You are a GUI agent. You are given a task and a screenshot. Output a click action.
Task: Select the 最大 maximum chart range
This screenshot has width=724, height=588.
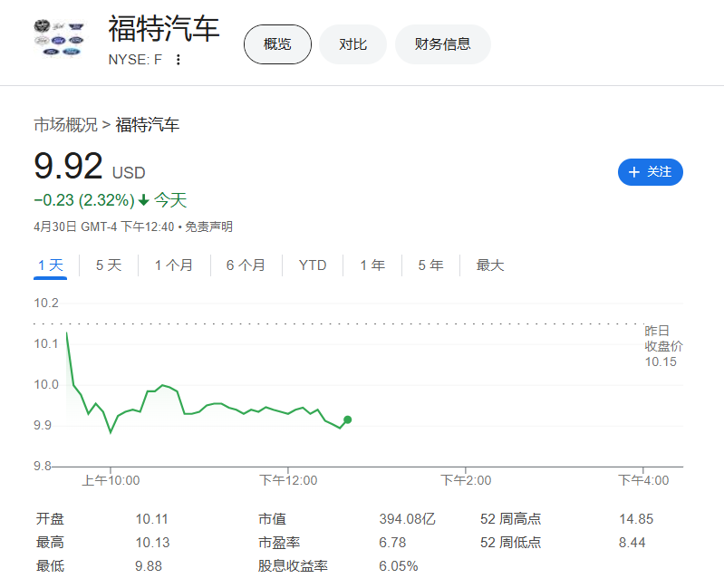[x=490, y=265]
